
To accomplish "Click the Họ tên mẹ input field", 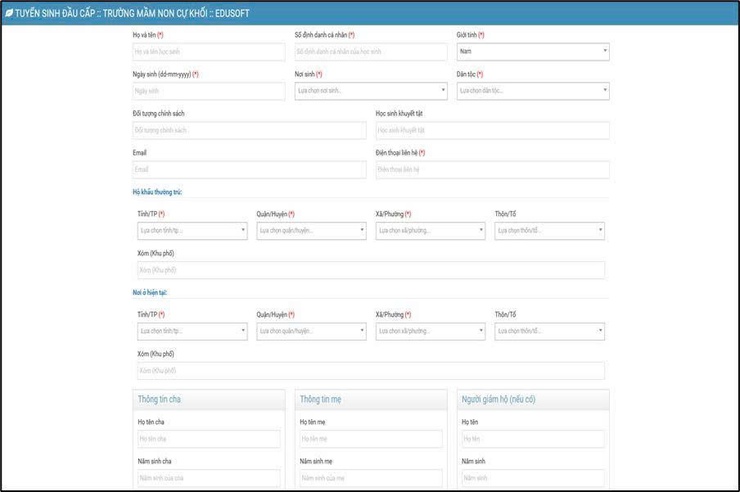I will [x=371, y=439].
